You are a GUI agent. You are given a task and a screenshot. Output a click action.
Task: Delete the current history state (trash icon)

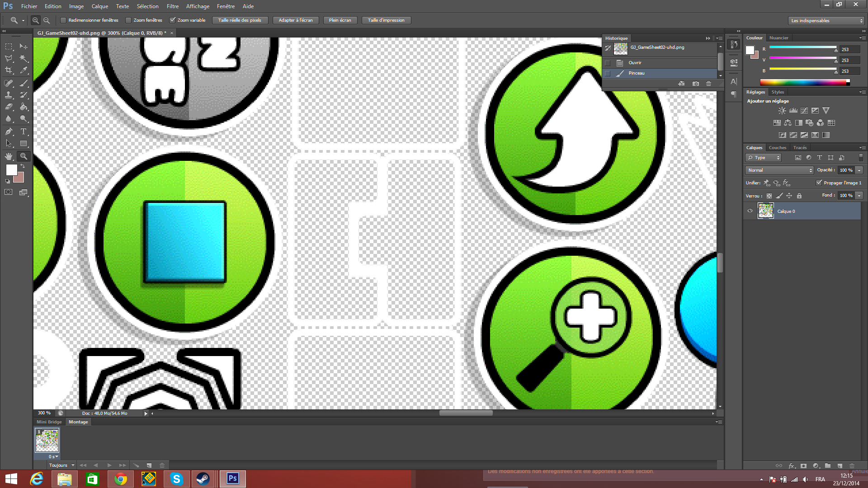708,84
